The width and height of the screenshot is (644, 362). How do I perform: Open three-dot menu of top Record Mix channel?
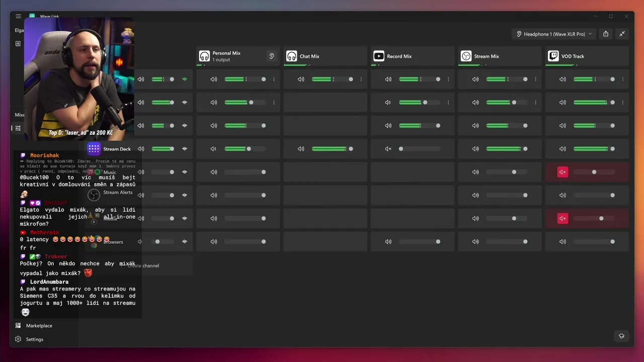pyautogui.click(x=448, y=79)
